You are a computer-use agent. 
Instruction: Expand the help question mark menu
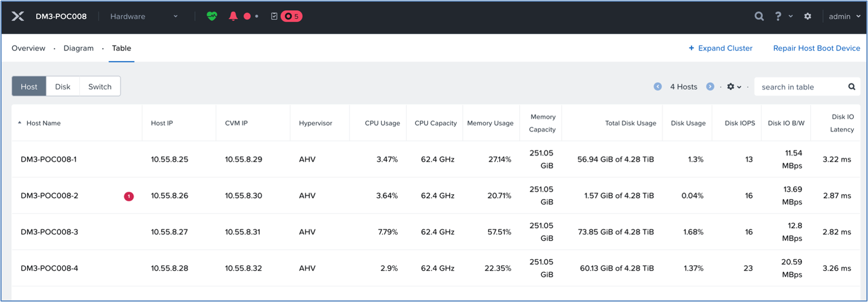click(783, 16)
